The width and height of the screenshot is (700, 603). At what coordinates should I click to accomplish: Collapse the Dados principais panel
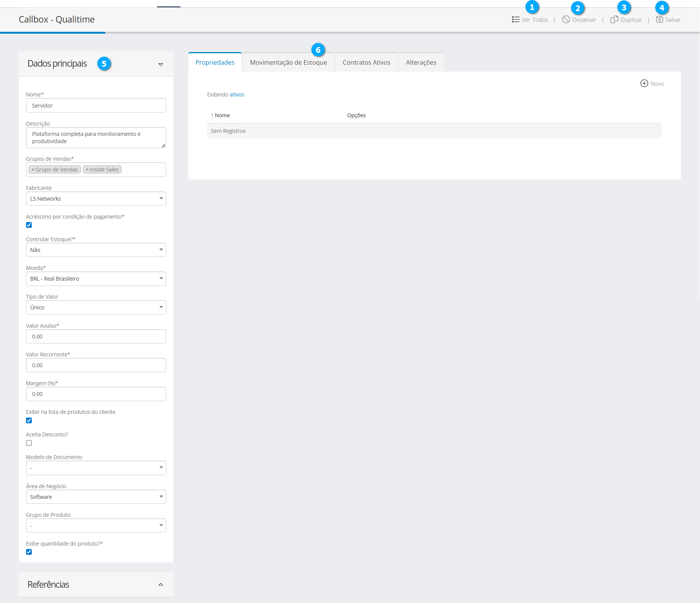coord(160,64)
